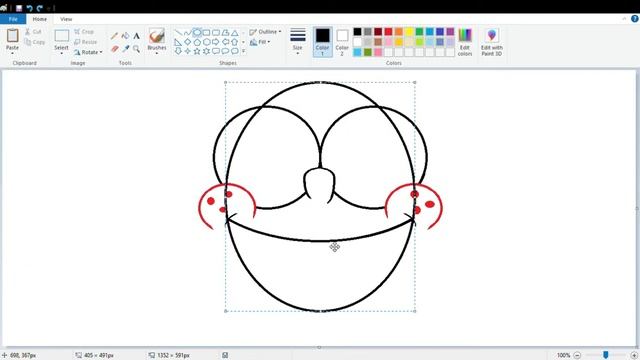
Task: Select the Eraser tool
Action: (x=114, y=49)
